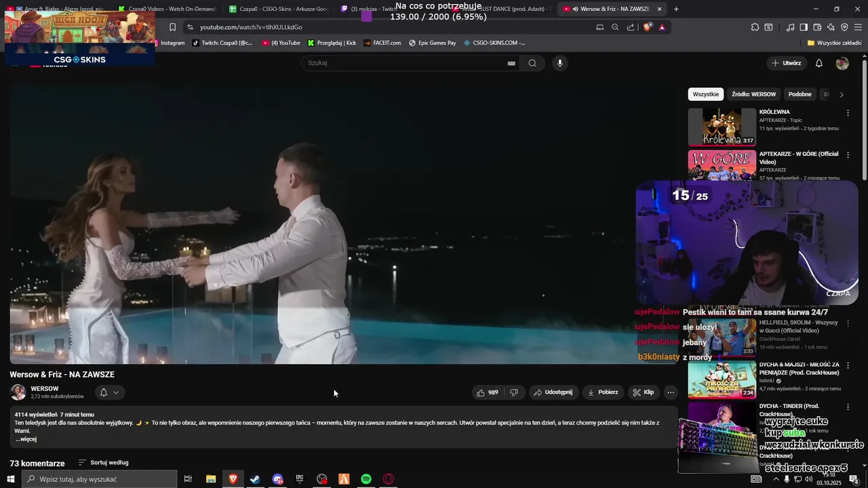This screenshot has width=868, height=488.
Task: Click the magnifier search button
Action: [x=532, y=63]
